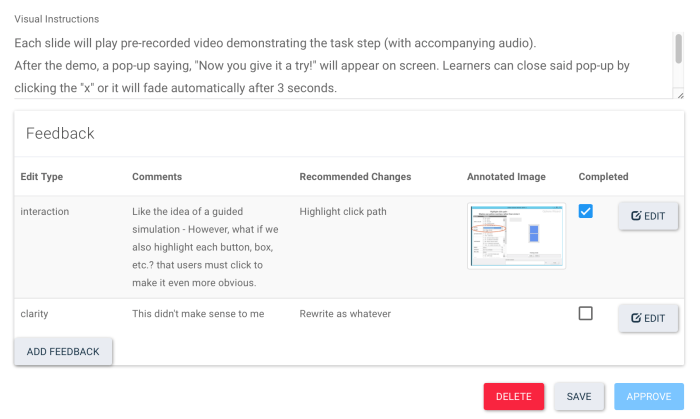Click the Add Feedback button
Screen dimensions: 700x419
point(63,351)
